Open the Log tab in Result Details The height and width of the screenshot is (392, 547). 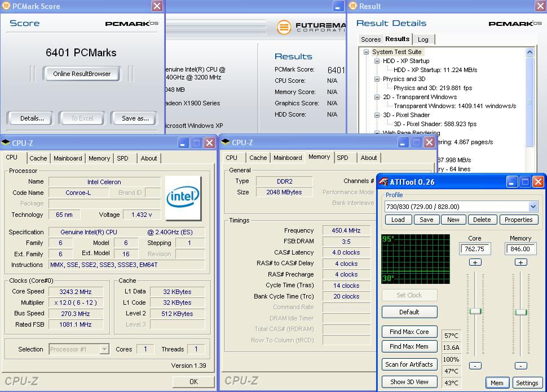[423, 39]
